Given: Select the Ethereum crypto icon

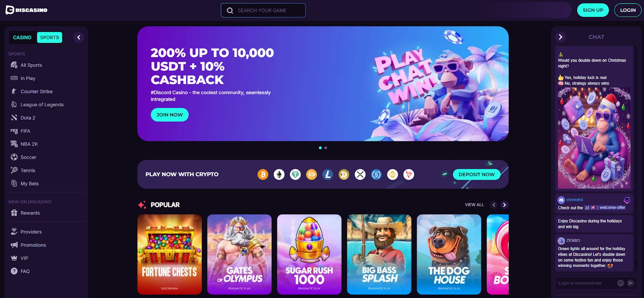Looking at the screenshot, I should (279, 174).
